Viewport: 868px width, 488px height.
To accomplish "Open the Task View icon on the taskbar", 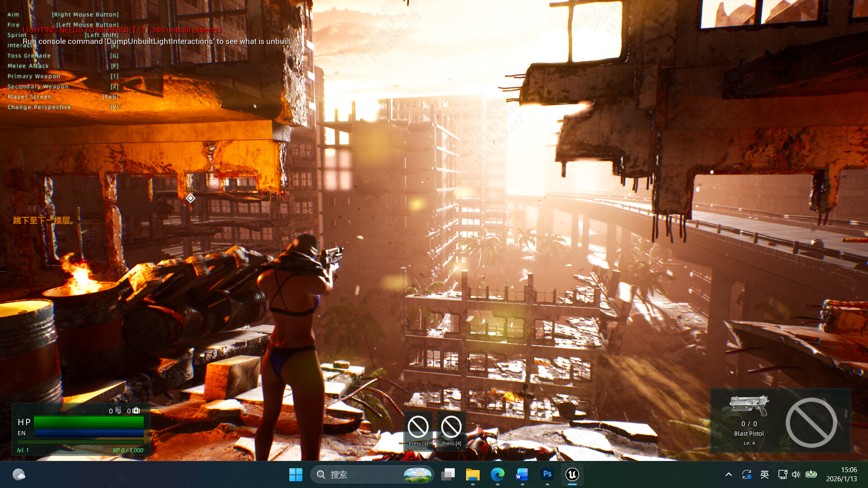I will click(x=448, y=475).
